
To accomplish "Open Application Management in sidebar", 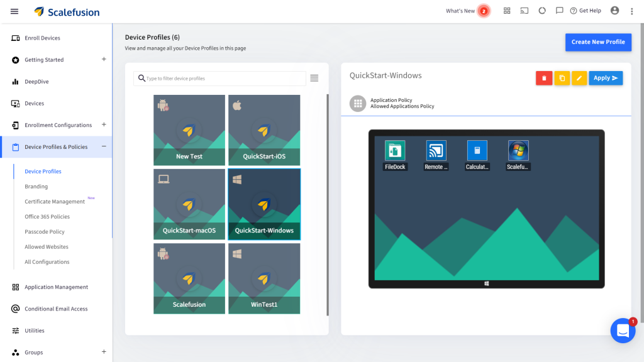I will (56, 287).
